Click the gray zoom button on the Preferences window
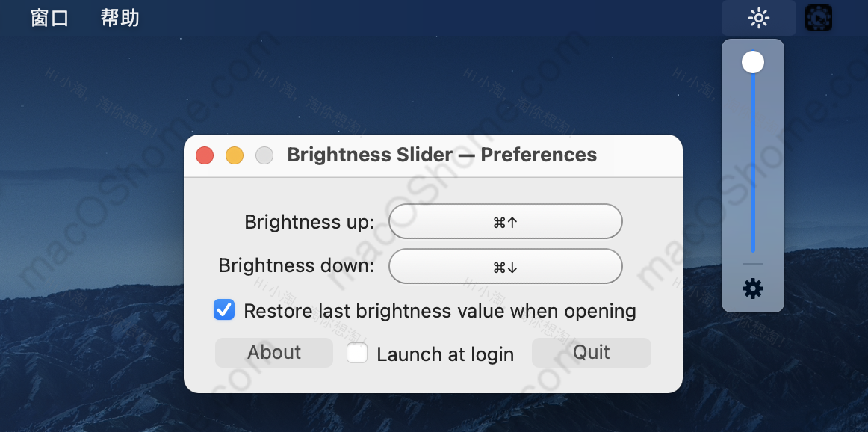 click(x=264, y=155)
